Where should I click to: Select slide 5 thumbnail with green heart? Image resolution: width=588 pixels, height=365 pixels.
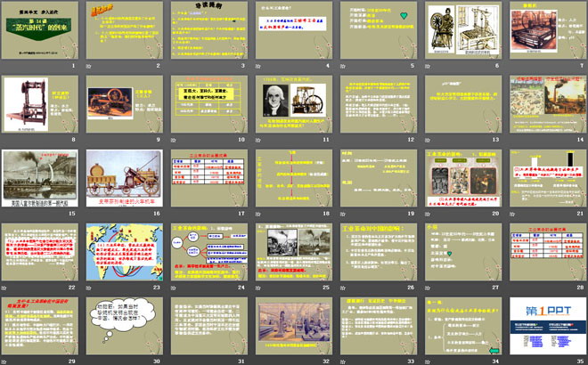click(379, 30)
